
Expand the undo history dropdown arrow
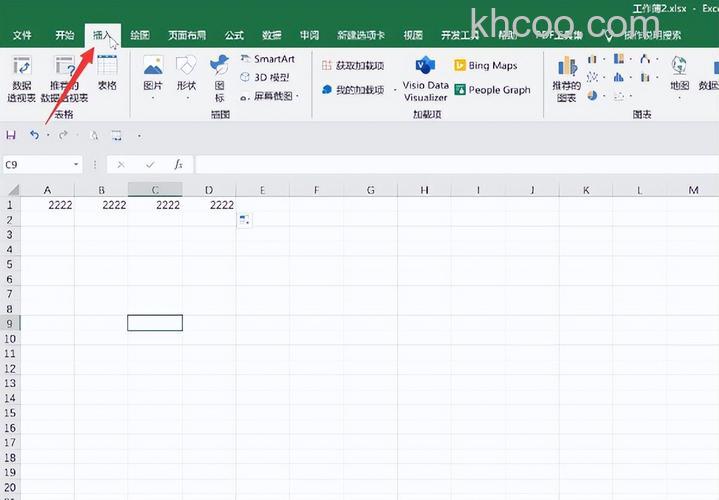point(48,135)
